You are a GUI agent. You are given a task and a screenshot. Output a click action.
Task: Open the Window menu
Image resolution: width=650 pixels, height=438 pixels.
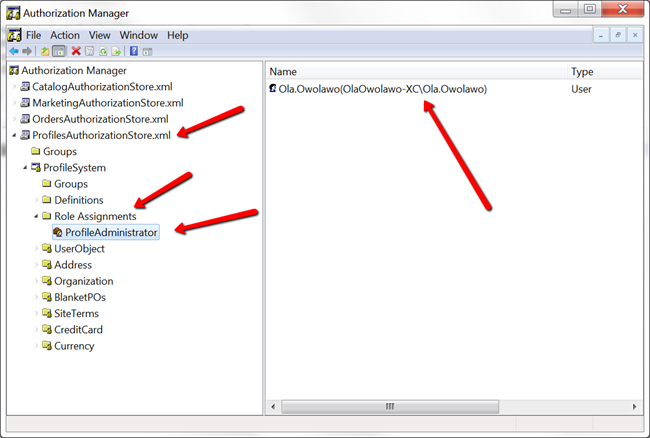[x=138, y=35]
